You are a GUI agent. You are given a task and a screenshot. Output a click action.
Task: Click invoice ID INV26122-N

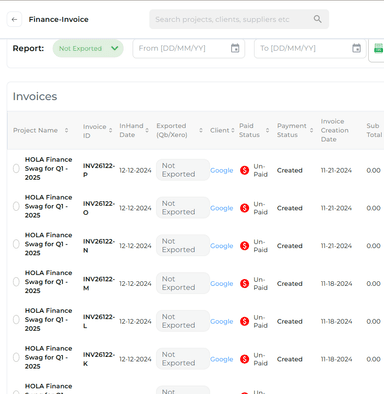point(99,245)
